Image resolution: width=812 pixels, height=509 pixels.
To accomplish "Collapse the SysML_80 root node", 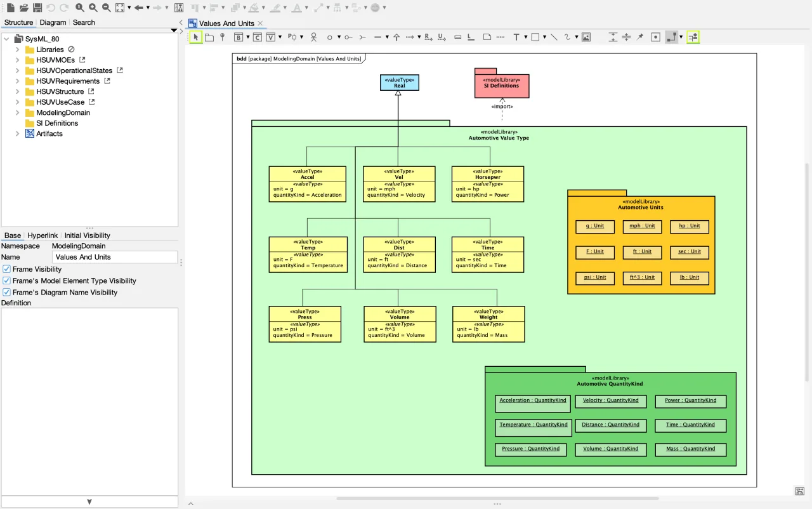I will tap(6, 39).
